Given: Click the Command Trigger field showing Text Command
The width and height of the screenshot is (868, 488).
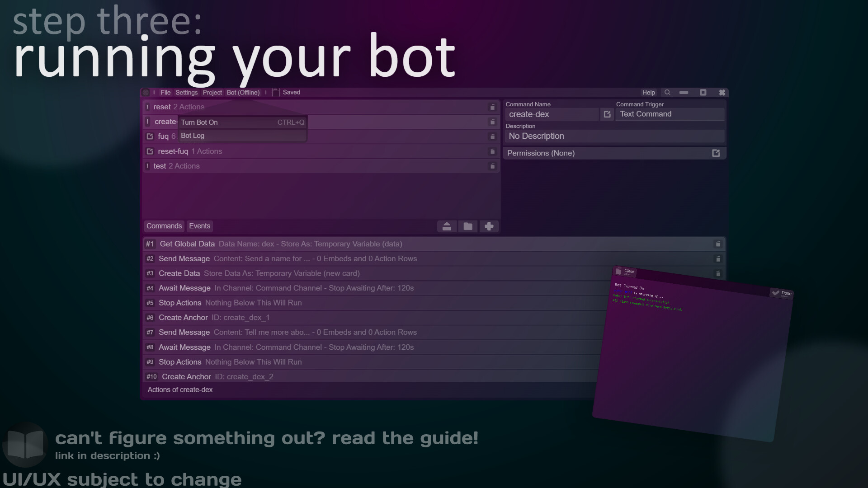Looking at the screenshot, I should [670, 114].
